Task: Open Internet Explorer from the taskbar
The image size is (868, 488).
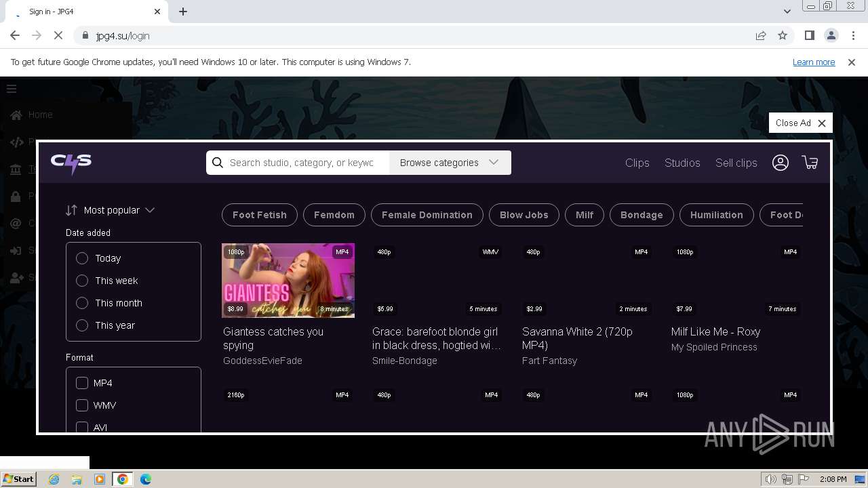Action: 54,479
